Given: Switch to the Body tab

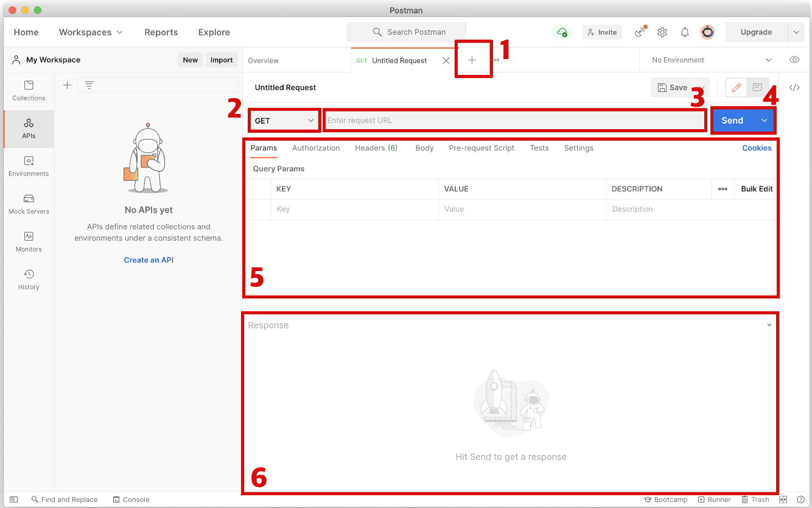Looking at the screenshot, I should 424,148.
